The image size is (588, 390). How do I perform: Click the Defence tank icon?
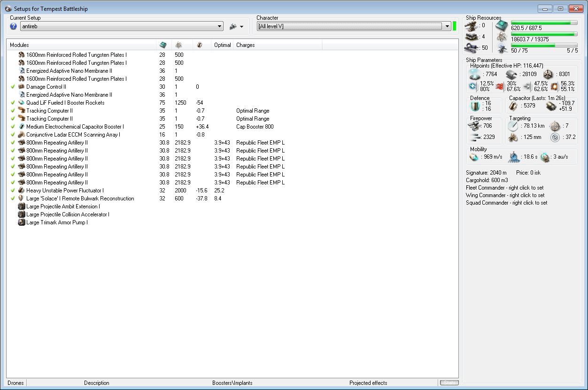click(x=475, y=106)
